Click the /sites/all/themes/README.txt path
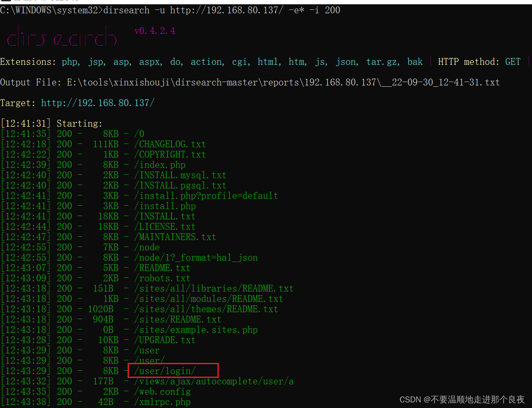Image resolution: width=532 pixels, height=408 pixels. point(206,309)
